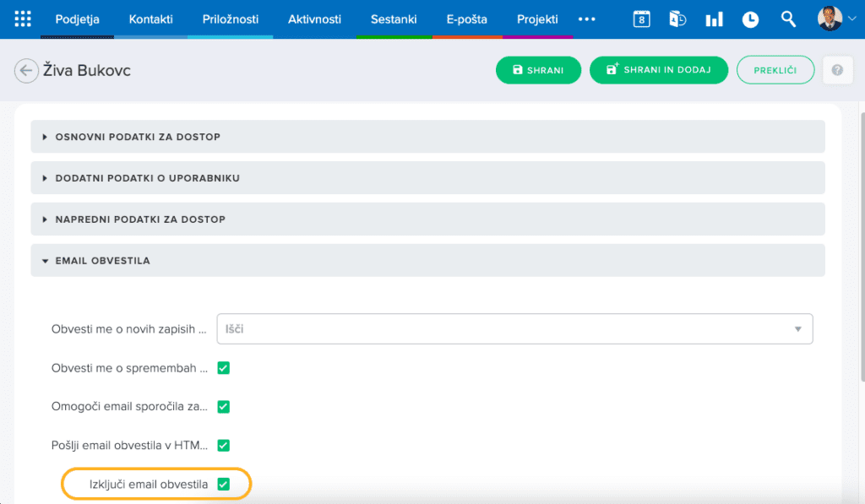This screenshot has width=865, height=504.
Task: Open search with the magnifier icon
Action: point(788,19)
